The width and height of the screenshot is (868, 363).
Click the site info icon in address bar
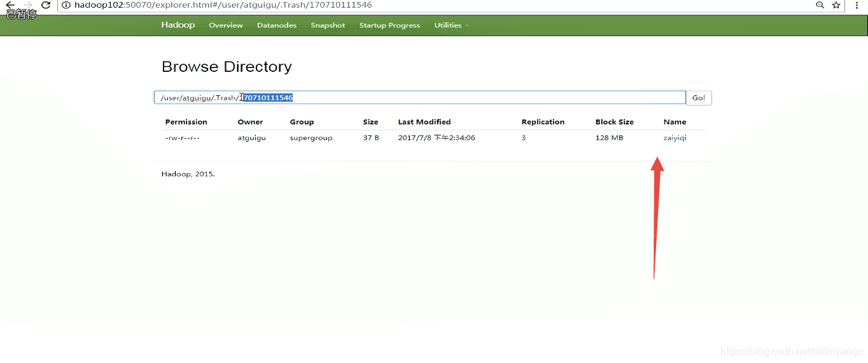coord(66,5)
